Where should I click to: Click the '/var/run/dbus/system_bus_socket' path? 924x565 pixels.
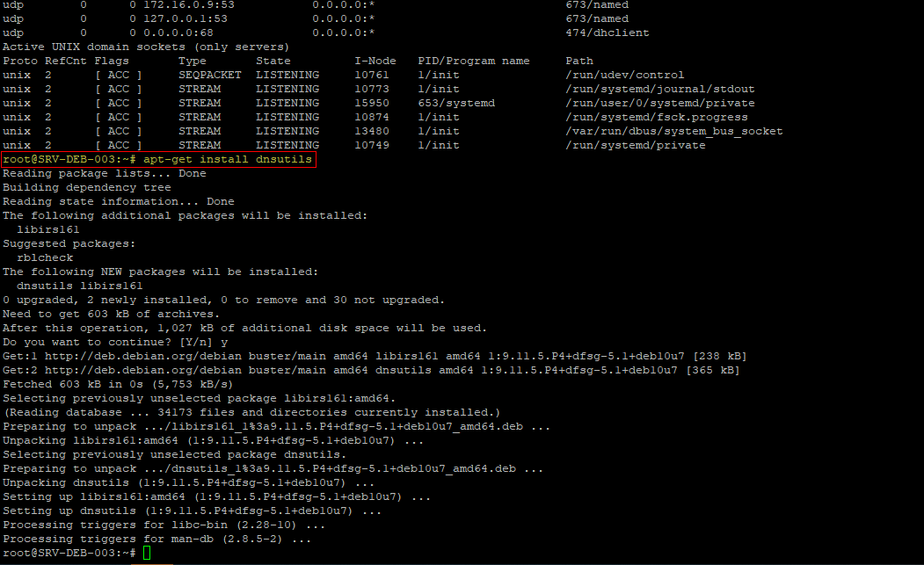(x=674, y=132)
